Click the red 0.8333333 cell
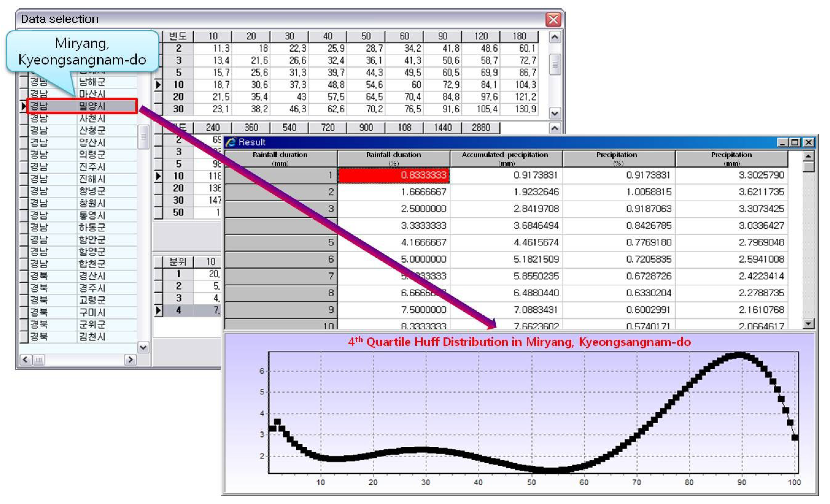830x504 pixels. click(393, 175)
